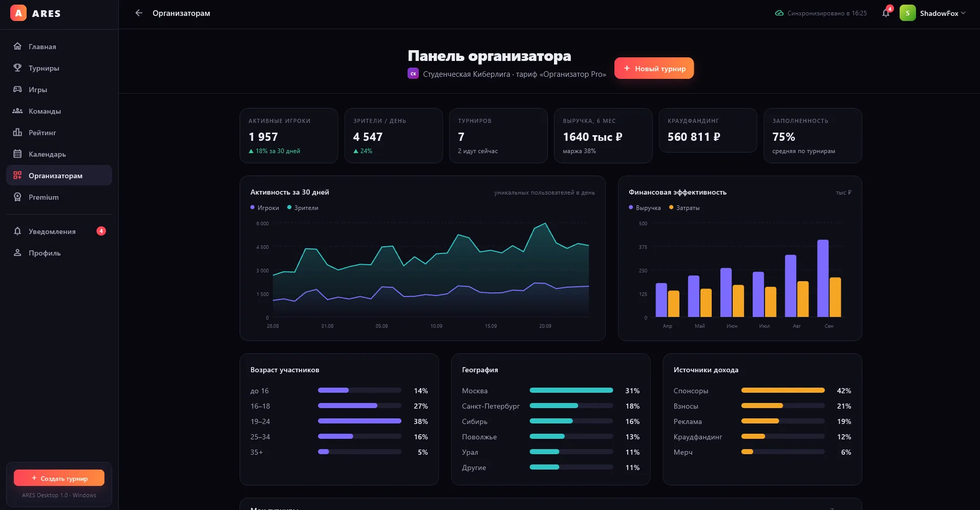Click the Заполненность stat card

click(813, 136)
